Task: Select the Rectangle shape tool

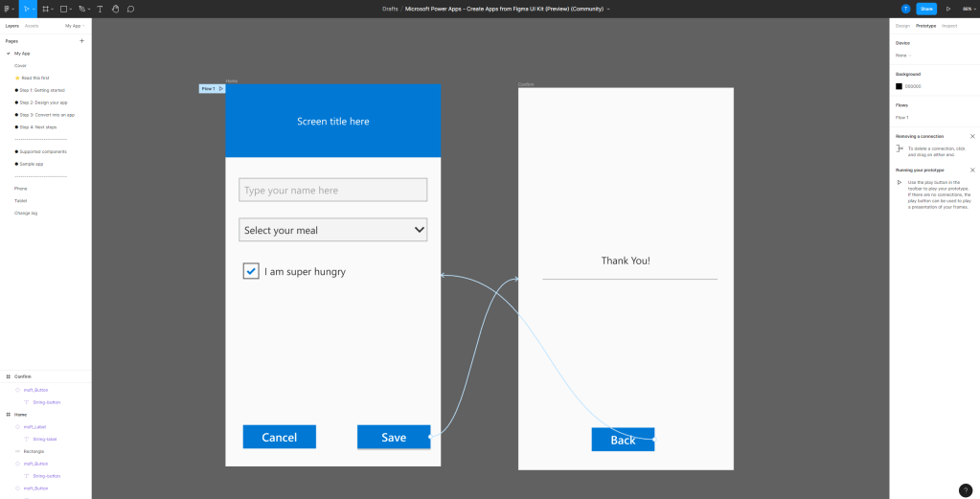Action: (x=62, y=9)
